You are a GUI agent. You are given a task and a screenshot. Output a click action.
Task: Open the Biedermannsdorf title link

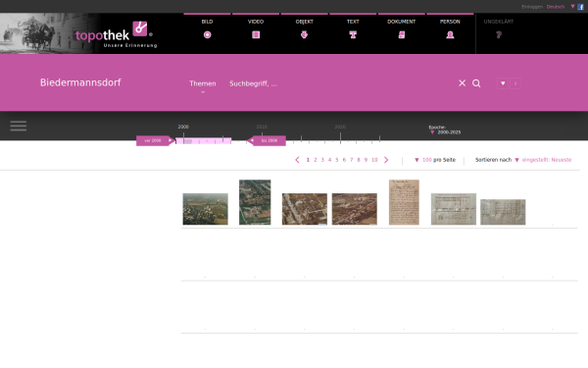coord(80,82)
